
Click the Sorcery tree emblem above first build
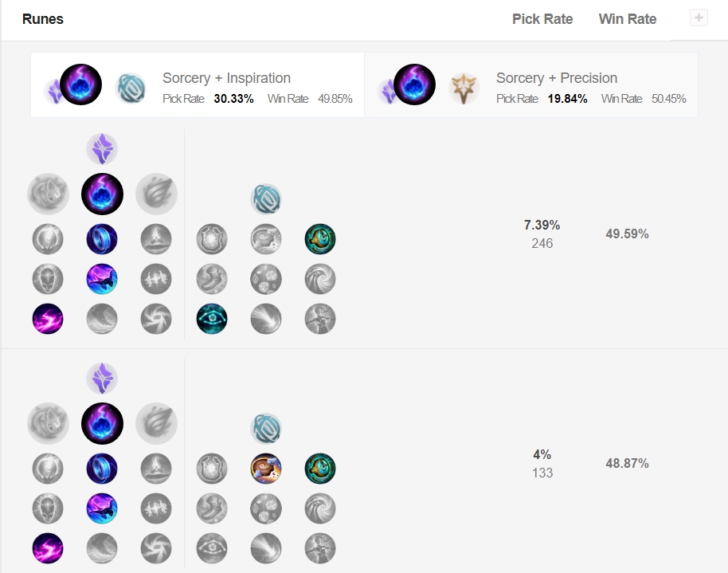tap(102, 149)
